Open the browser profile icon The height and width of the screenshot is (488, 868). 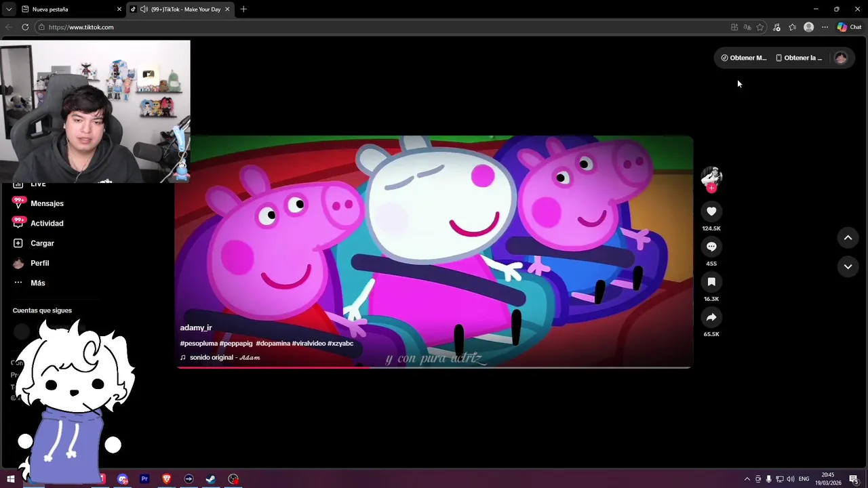click(x=808, y=27)
